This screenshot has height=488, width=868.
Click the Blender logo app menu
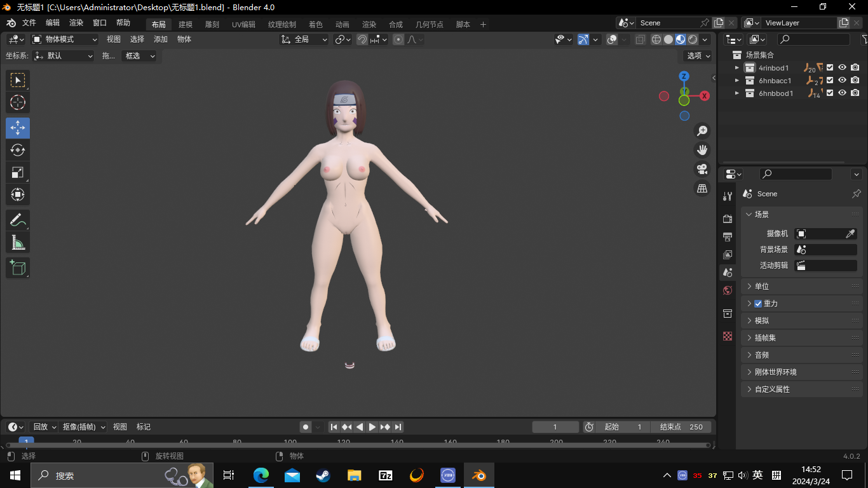(x=11, y=23)
